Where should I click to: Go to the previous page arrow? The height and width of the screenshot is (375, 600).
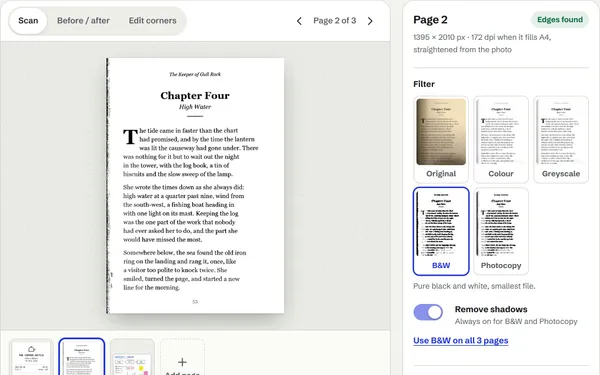(x=299, y=21)
